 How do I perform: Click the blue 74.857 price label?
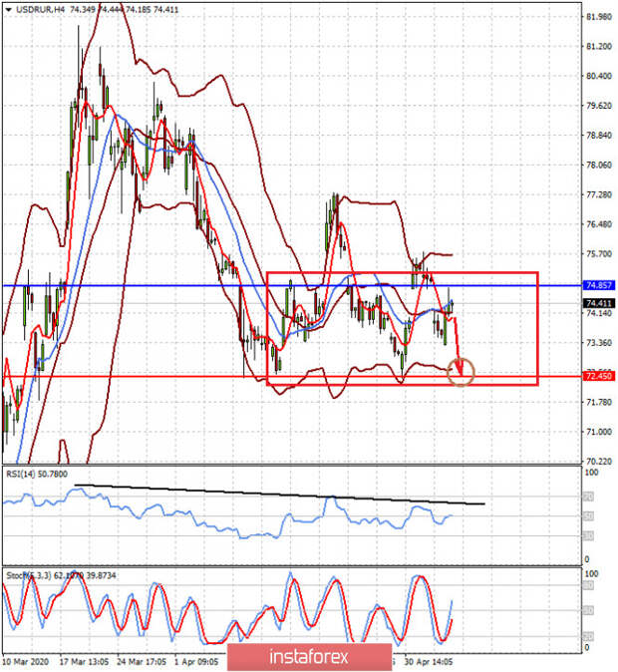(x=599, y=285)
